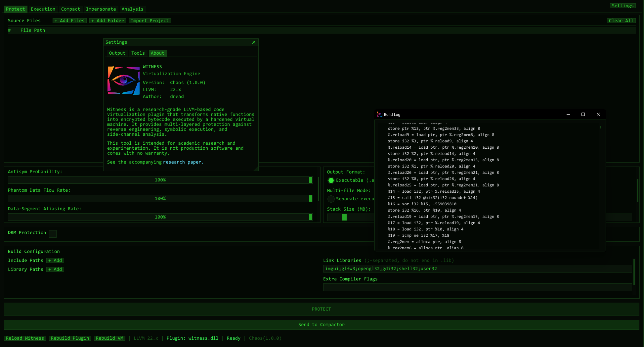Switch to the Tools tab in Settings

(138, 53)
